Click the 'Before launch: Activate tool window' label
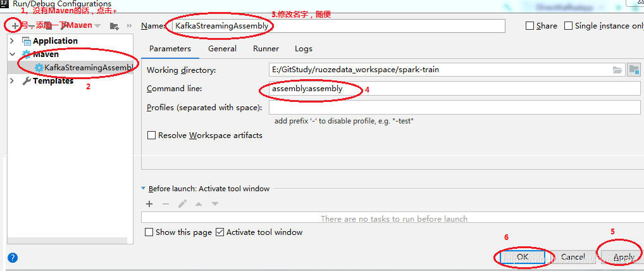The image size is (644, 271). tap(209, 189)
